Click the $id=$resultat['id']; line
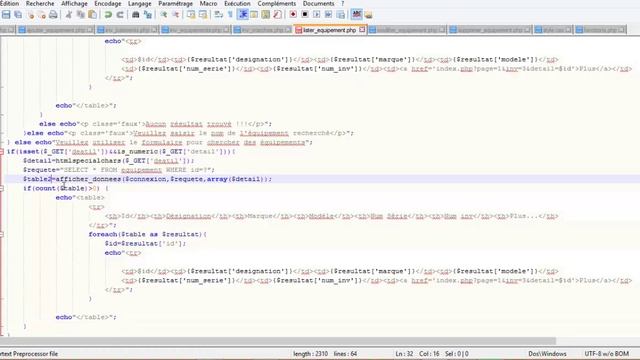 (145, 244)
